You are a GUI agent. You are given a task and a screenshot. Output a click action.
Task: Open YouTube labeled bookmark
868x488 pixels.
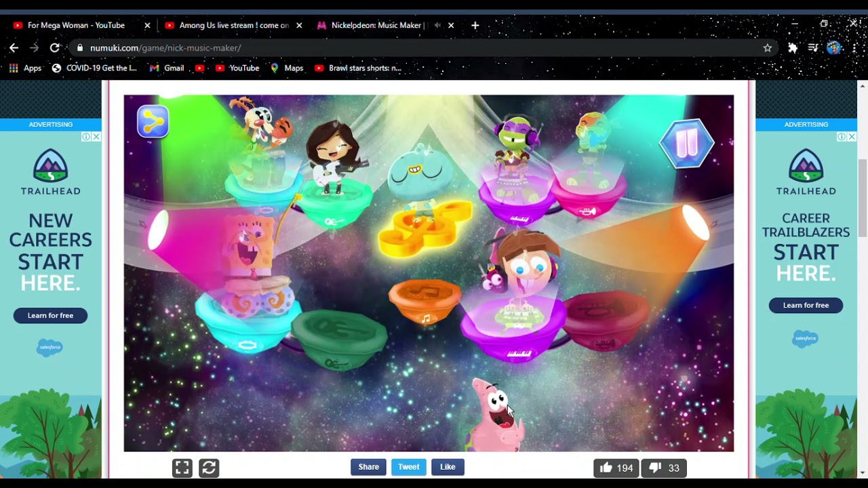tap(237, 68)
